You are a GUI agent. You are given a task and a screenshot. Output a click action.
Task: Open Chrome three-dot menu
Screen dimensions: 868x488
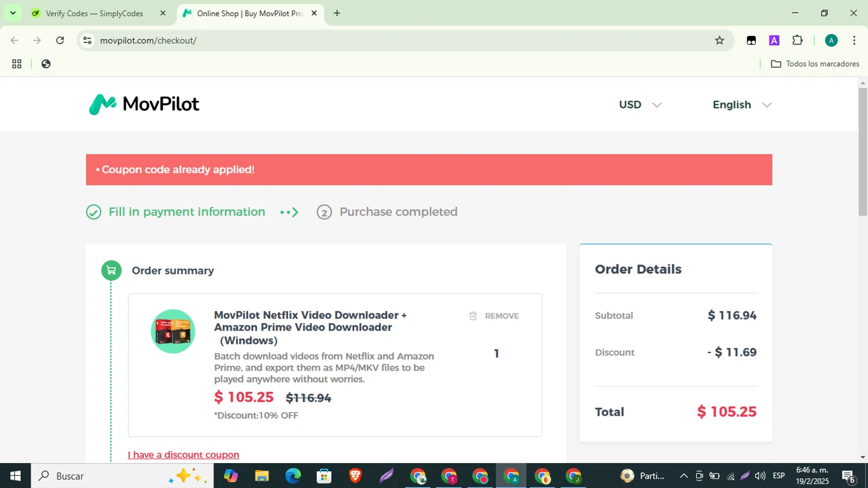pos(854,41)
